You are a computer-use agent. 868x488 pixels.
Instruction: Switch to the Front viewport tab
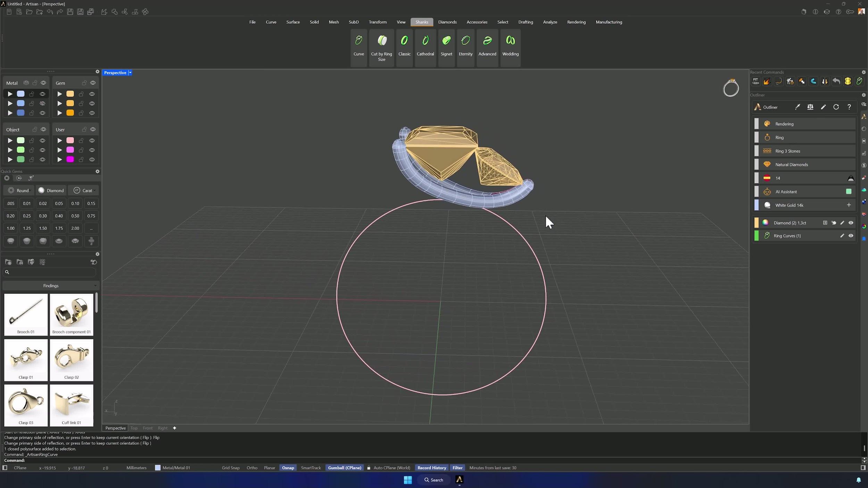[148, 428]
